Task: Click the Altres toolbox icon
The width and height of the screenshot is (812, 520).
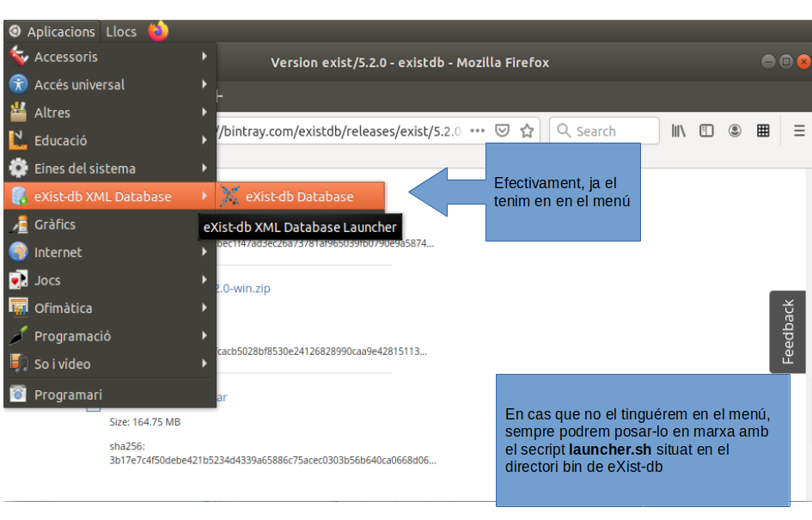Action: click(x=18, y=112)
